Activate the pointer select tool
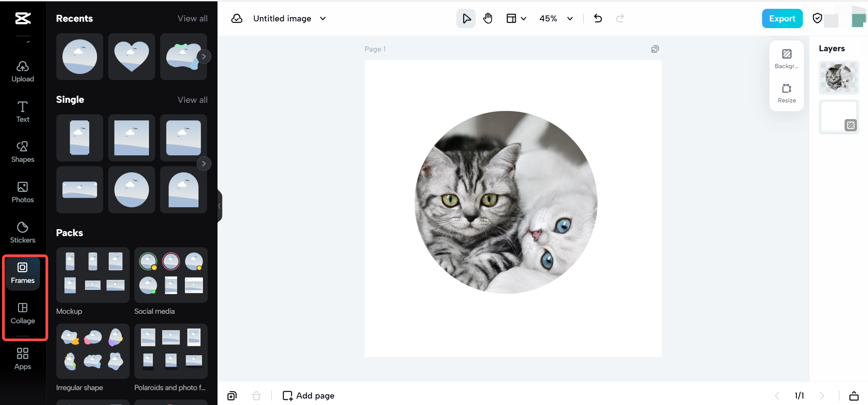 coord(466,18)
